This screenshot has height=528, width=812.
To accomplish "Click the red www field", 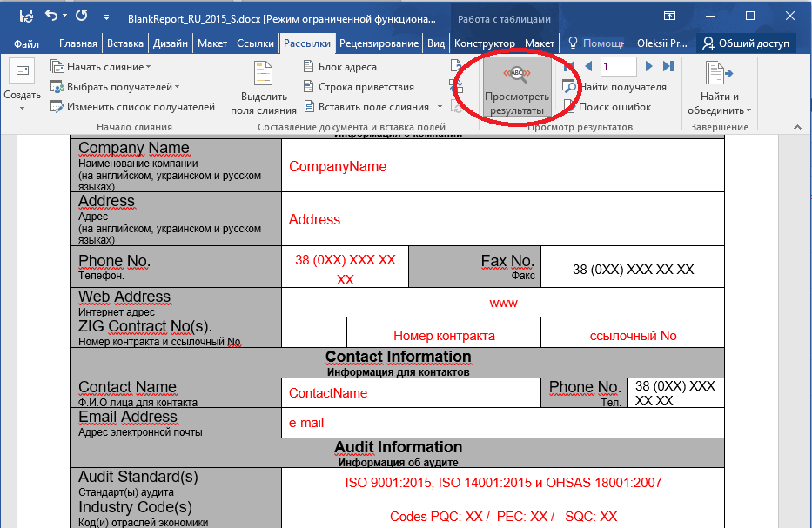I will 503,304.
